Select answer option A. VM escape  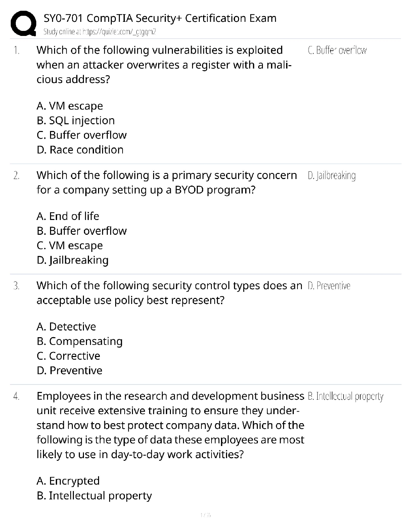(x=70, y=106)
